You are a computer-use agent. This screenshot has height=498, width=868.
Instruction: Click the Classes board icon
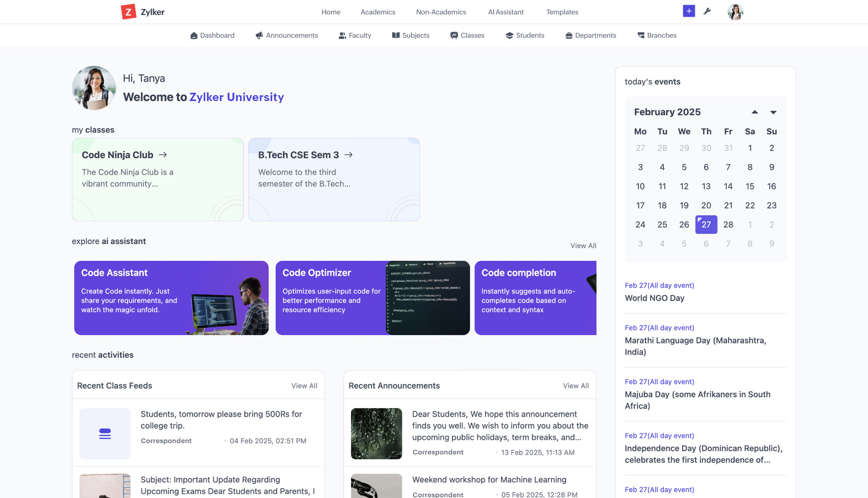(454, 35)
